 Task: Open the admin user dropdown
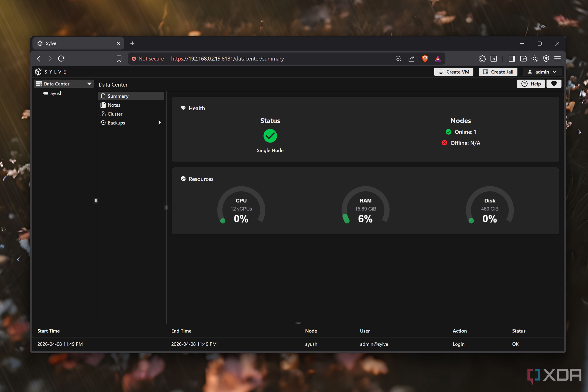click(x=542, y=72)
